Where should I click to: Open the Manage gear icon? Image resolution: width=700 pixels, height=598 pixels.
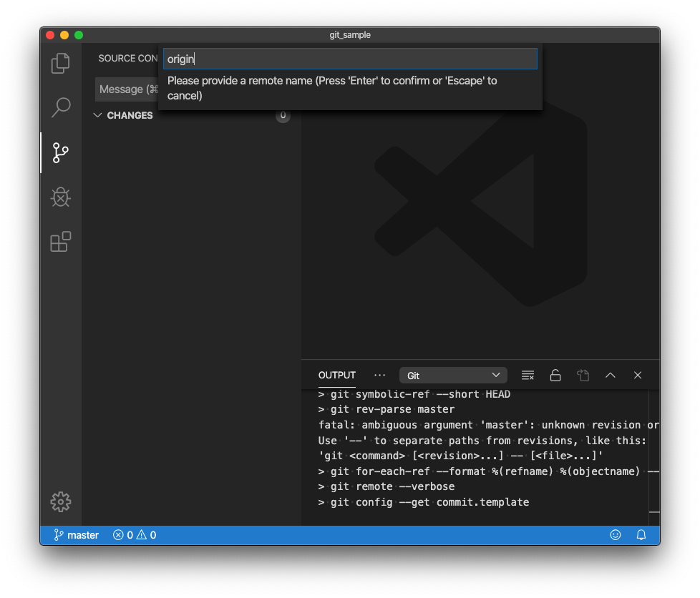(61, 502)
